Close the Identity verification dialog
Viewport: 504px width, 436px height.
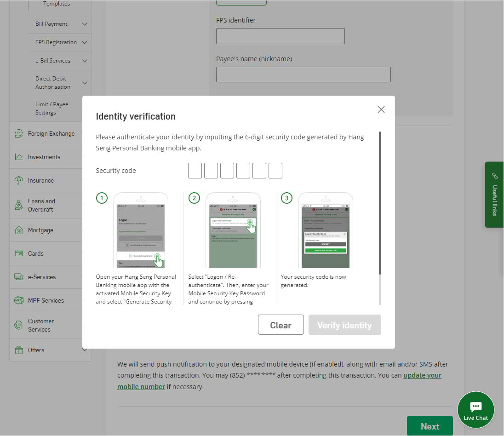click(x=381, y=109)
